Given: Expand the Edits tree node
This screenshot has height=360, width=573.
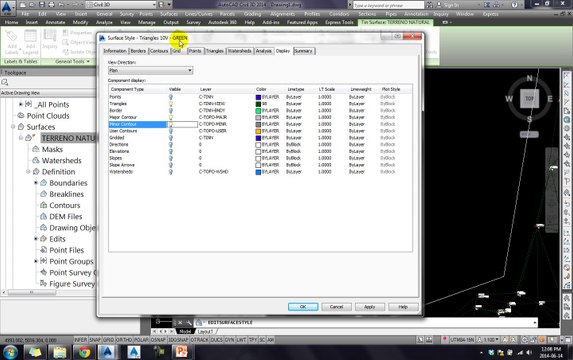Looking at the screenshot, I should pyautogui.click(x=36, y=239).
